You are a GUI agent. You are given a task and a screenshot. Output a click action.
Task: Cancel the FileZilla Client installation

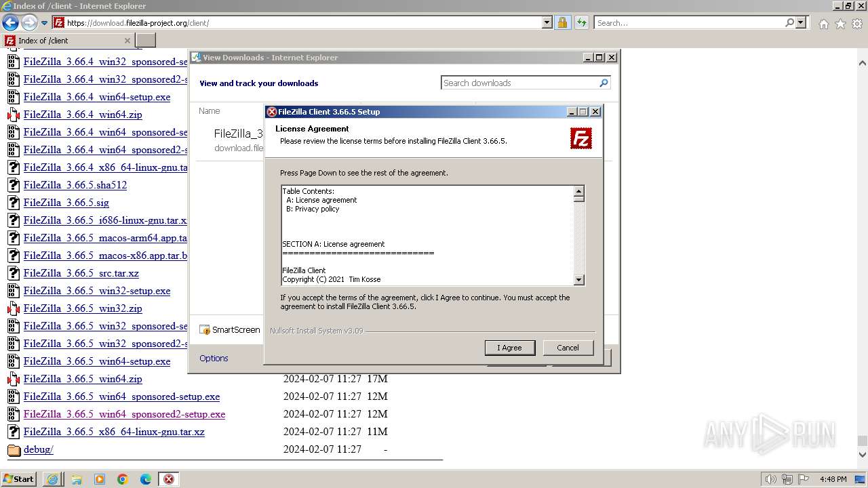tap(568, 348)
